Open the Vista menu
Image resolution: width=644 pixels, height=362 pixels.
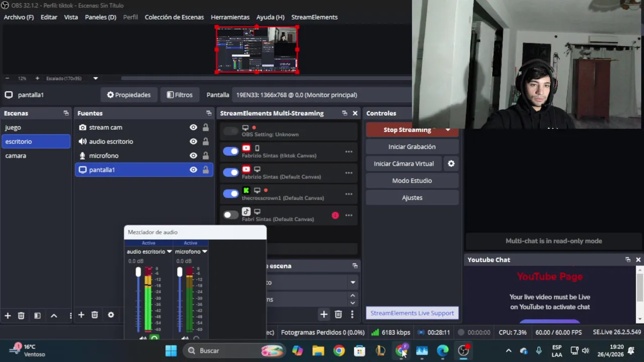[71, 17]
